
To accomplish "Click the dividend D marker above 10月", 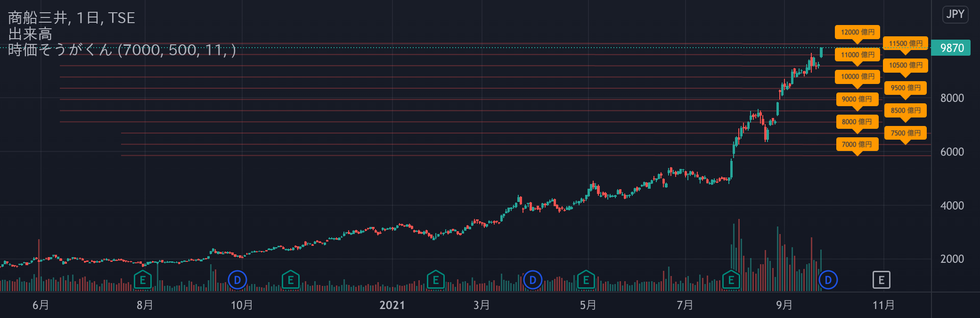I will tap(237, 280).
